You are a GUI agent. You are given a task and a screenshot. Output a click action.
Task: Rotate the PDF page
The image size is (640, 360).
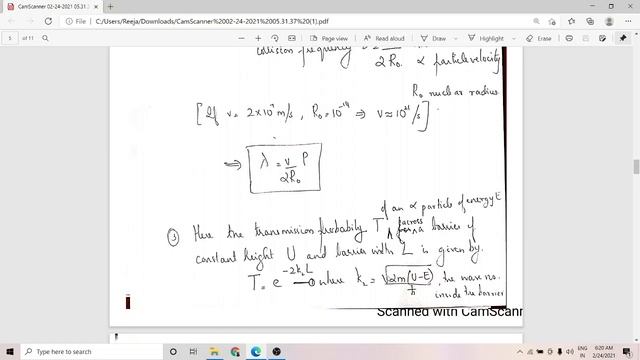click(275, 38)
